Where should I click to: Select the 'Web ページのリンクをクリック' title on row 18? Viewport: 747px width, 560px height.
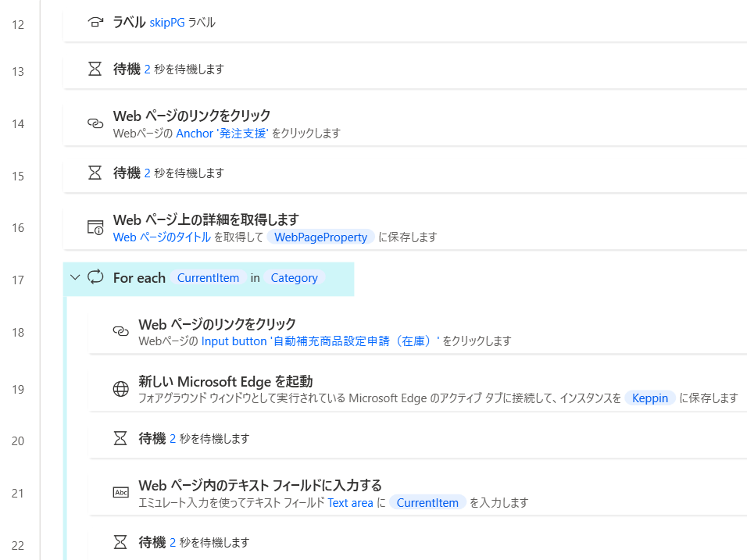[x=217, y=324]
